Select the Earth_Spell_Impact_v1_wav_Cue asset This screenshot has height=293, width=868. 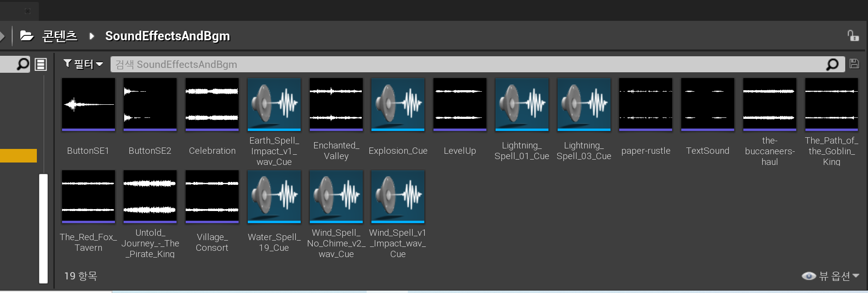[x=274, y=104]
